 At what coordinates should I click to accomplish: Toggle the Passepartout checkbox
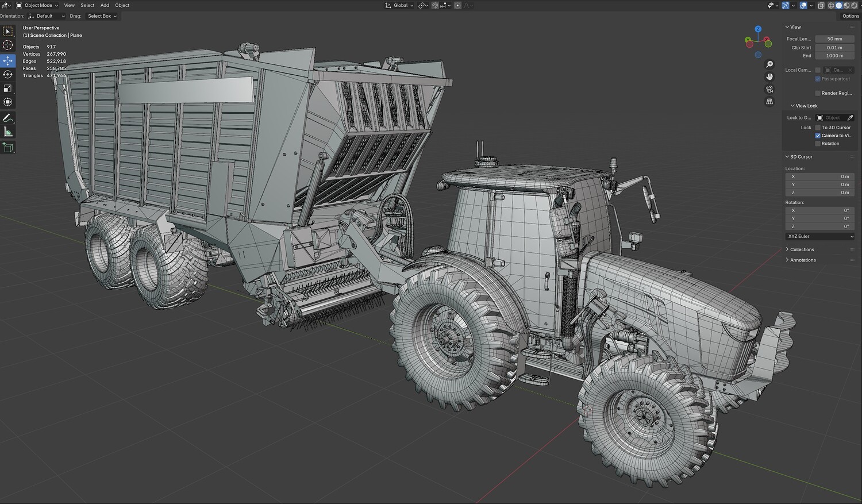(818, 79)
